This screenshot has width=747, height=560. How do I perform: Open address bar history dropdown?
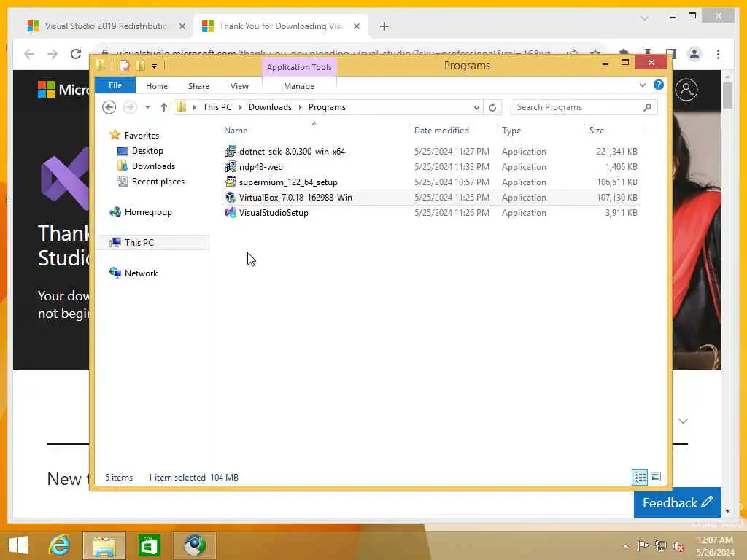[476, 107]
